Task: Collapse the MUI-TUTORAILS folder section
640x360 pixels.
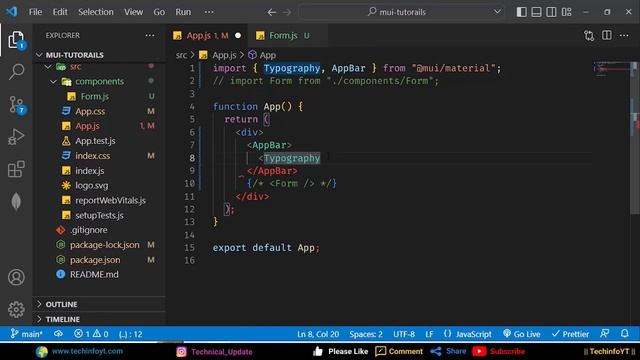Action: 75,55
